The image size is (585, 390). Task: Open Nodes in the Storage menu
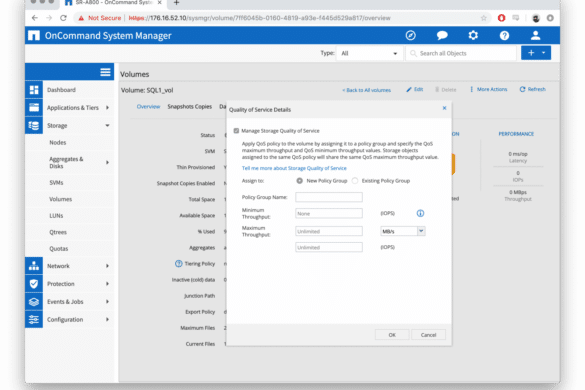point(57,143)
